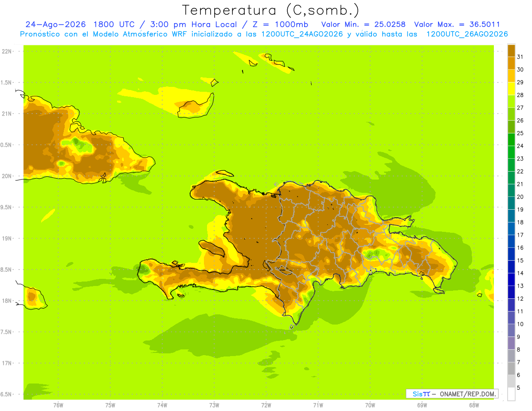
Task: Click the '19N' latitude tick label
Action: 7,238
